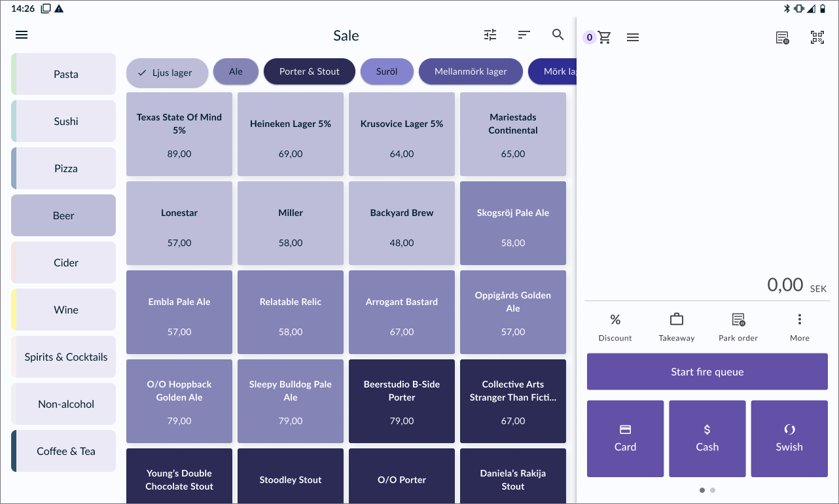Add Lonestar beer to order
839x504 pixels.
pos(179,223)
